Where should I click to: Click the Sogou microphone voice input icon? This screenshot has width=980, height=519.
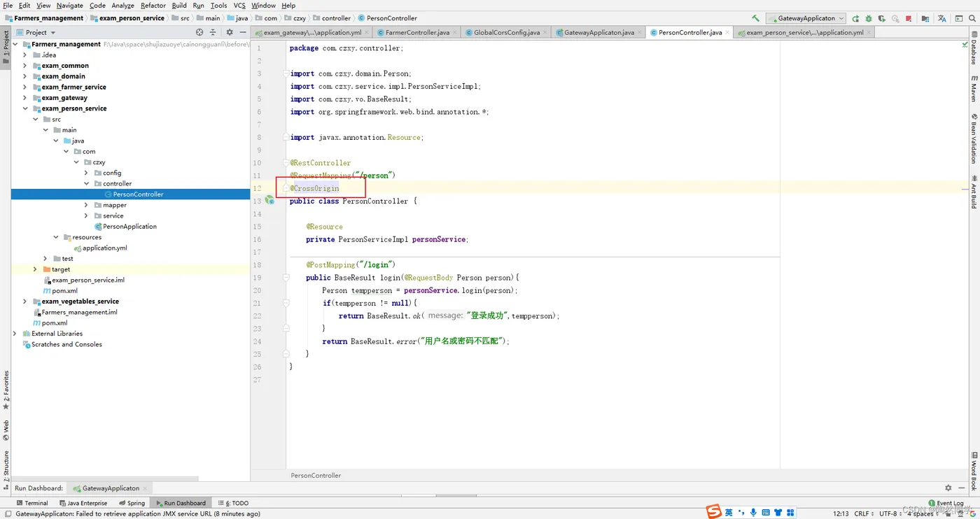[x=753, y=513]
